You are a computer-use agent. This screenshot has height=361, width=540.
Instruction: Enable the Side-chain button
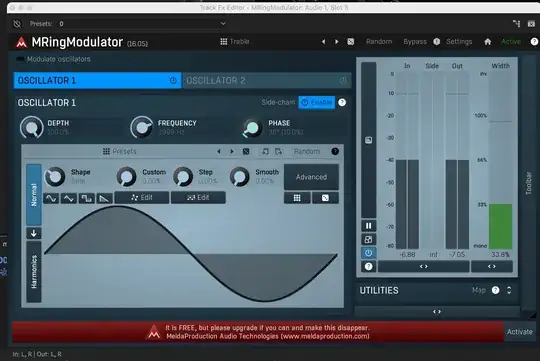pos(316,102)
